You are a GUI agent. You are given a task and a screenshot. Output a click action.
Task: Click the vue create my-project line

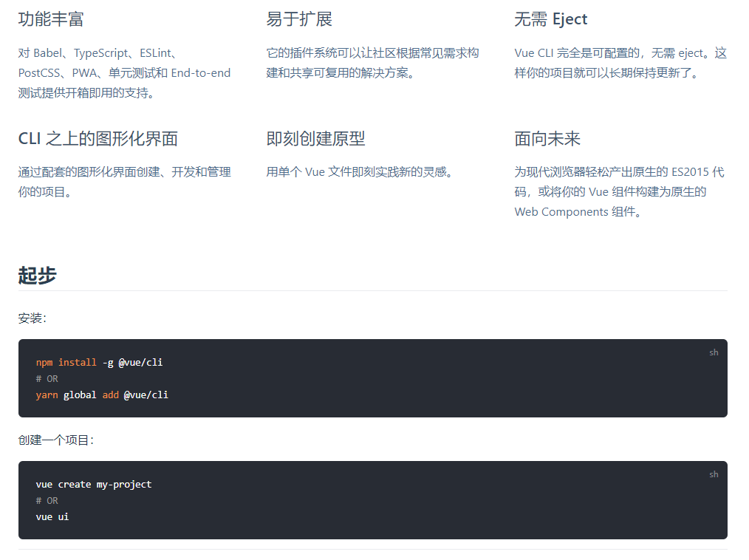point(94,485)
